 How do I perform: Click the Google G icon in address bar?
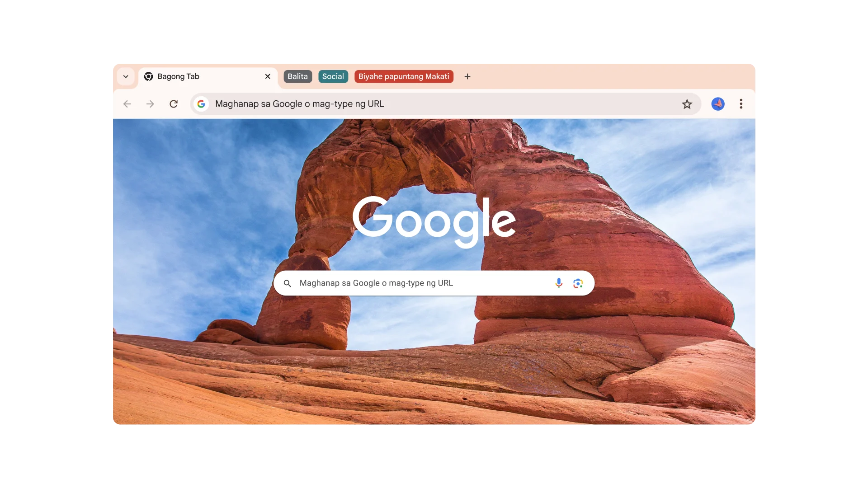pos(201,104)
